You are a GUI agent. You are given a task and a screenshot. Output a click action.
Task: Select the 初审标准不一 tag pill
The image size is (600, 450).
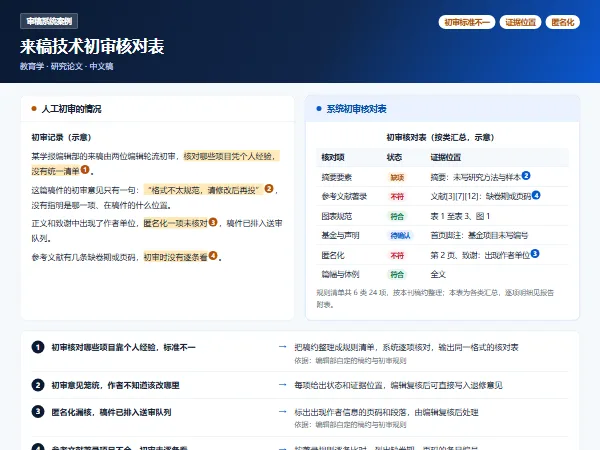467,22
